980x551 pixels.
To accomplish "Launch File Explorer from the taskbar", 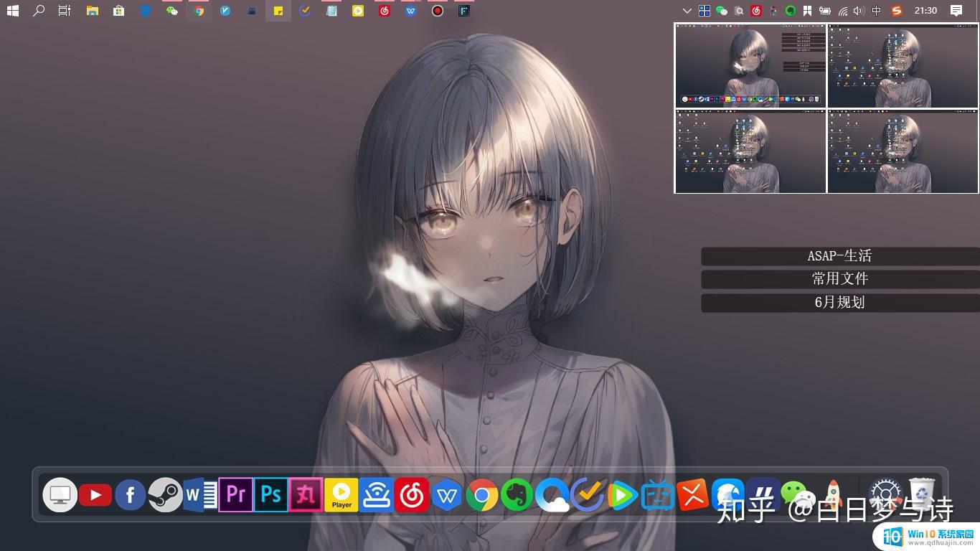I will tap(92, 11).
